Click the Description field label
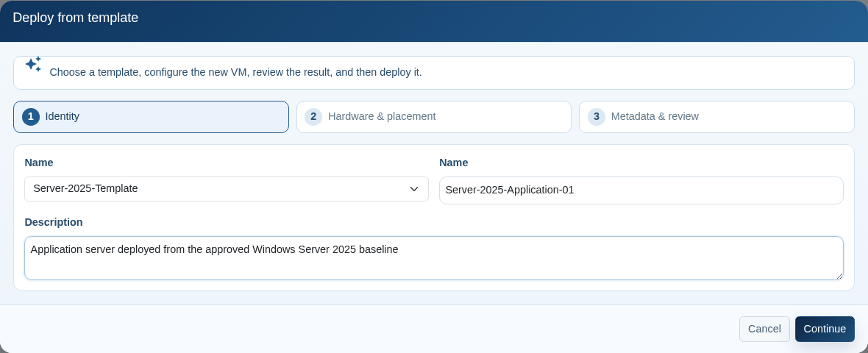Image resolution: width=868 pixels, height=353 pixels. [x=54, y=222]
